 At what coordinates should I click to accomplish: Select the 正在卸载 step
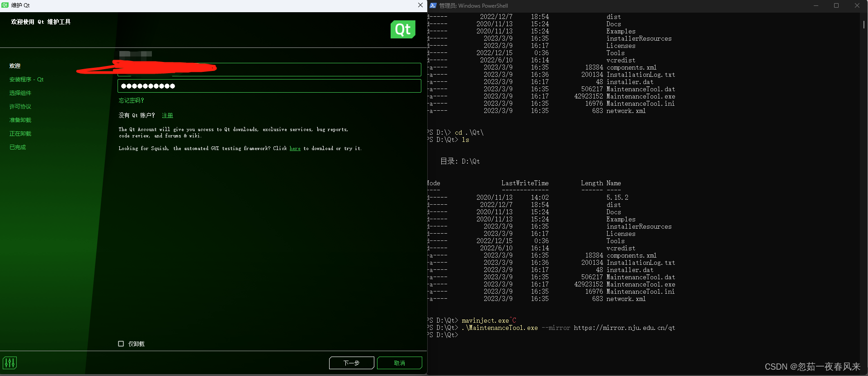[x=20, y=134]
